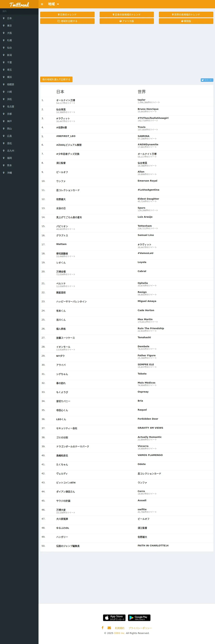Click the 地域を比較する button
The width and height of the screenshot is (215, 644).
click(x=67, y=21)
